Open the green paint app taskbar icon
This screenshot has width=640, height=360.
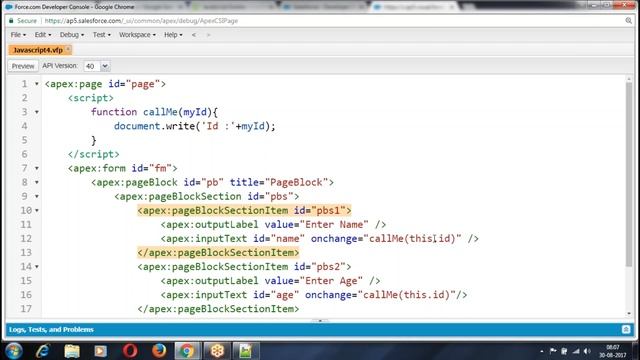(x=246, y=351)
